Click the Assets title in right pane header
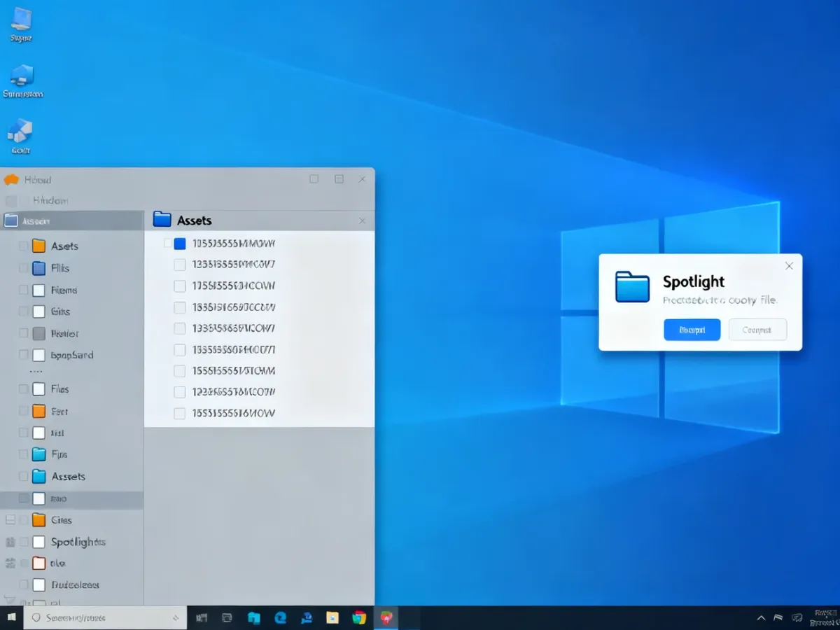Screen dimensions: 840x630 (x=194, y=220)
